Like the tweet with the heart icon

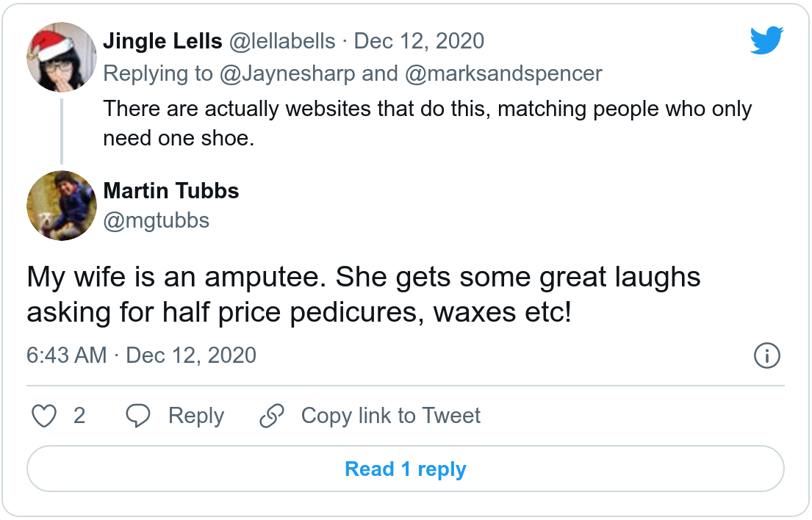(x=45, y=416)
